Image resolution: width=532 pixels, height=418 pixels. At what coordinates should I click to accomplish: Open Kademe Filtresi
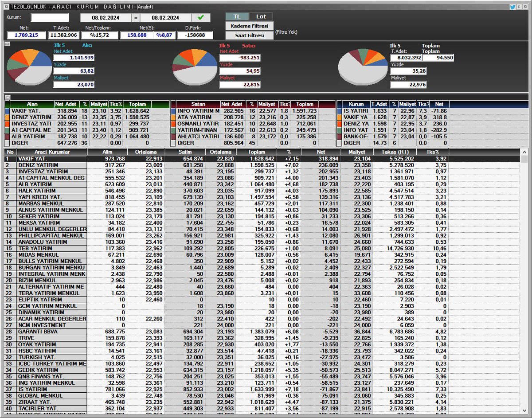click(250, 26)
